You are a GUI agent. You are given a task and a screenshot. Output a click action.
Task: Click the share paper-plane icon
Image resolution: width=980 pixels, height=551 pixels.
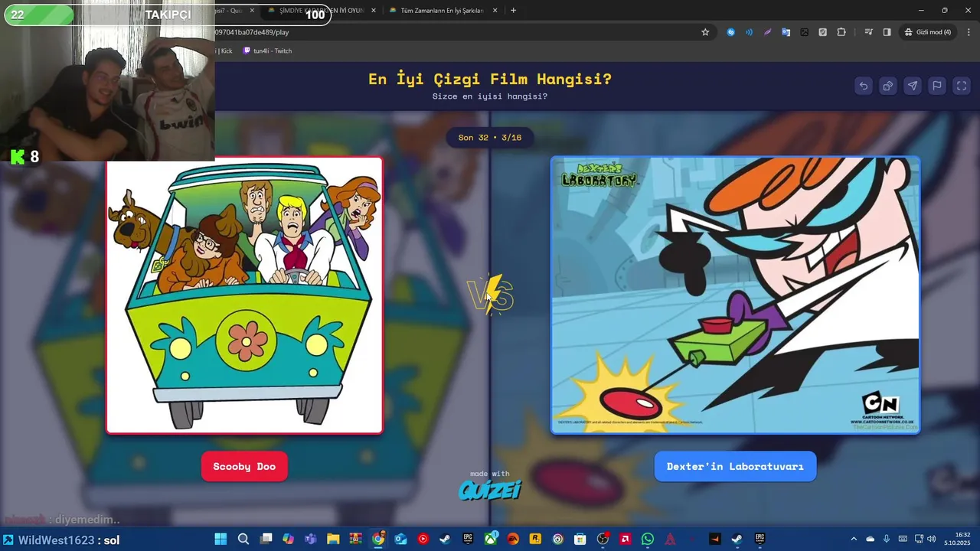[913, 86]
